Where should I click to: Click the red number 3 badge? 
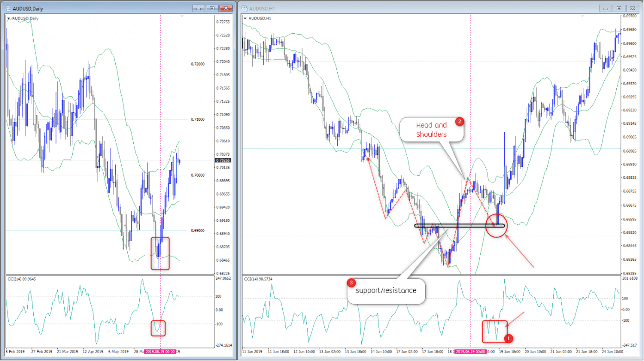(x=352, y=282)
